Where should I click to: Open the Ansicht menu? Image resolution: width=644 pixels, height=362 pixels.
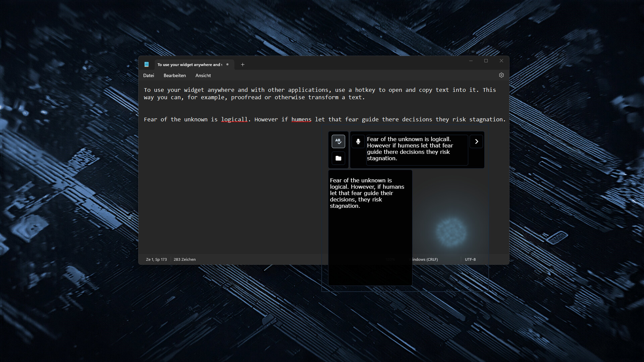coord(203,75)
